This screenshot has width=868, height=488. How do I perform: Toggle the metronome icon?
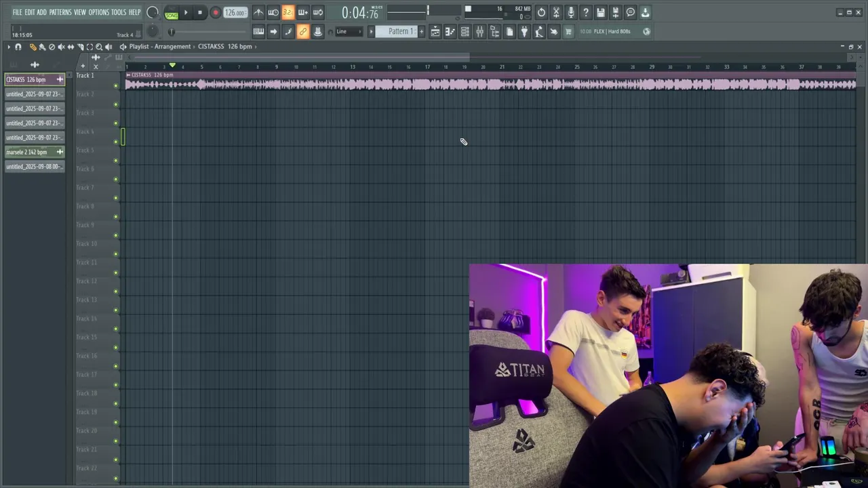coord(258,12)
